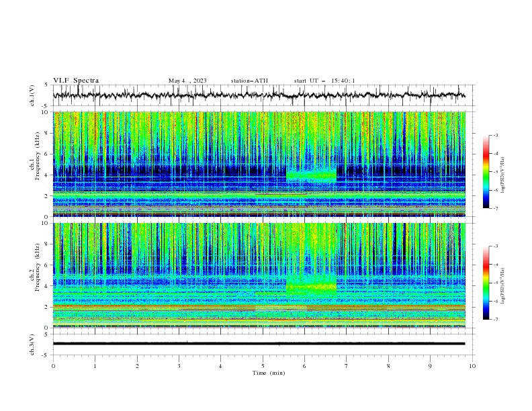Image resolution: width=532 pixels, height=411 pixels.
Task: Click time axis tick label "6"
Action: tap(305, 366)
